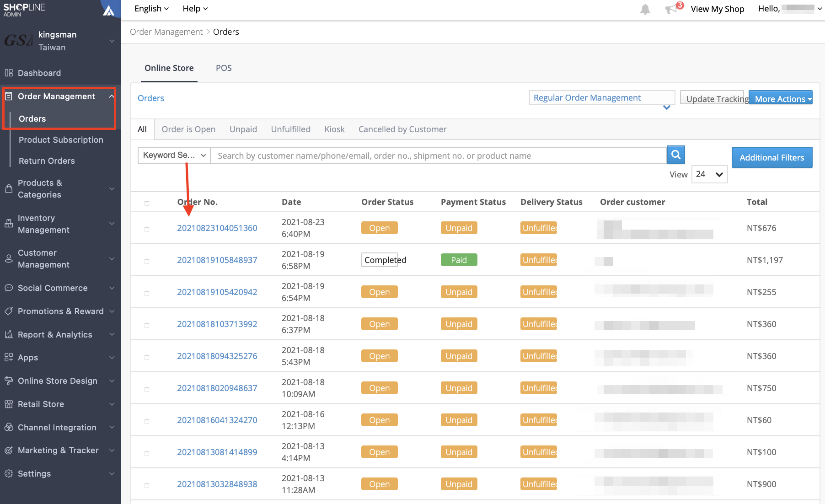Image resolution: width=825 pixels, height=504 pixels.
Task: Open Orders item in sidebar
Action: click(x=32, y=118)
